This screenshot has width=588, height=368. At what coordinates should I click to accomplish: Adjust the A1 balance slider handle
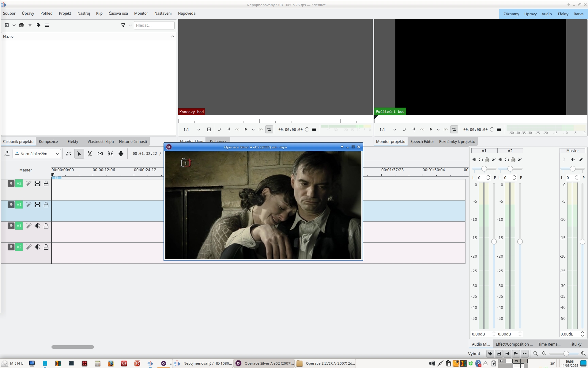(484, 169)
